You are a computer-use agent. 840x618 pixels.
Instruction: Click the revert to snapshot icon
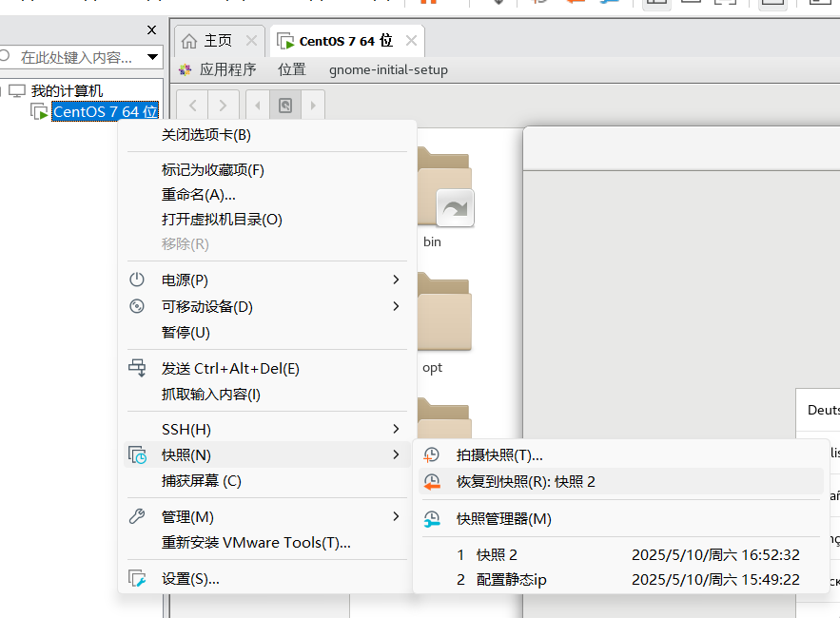tap(432, 482)
